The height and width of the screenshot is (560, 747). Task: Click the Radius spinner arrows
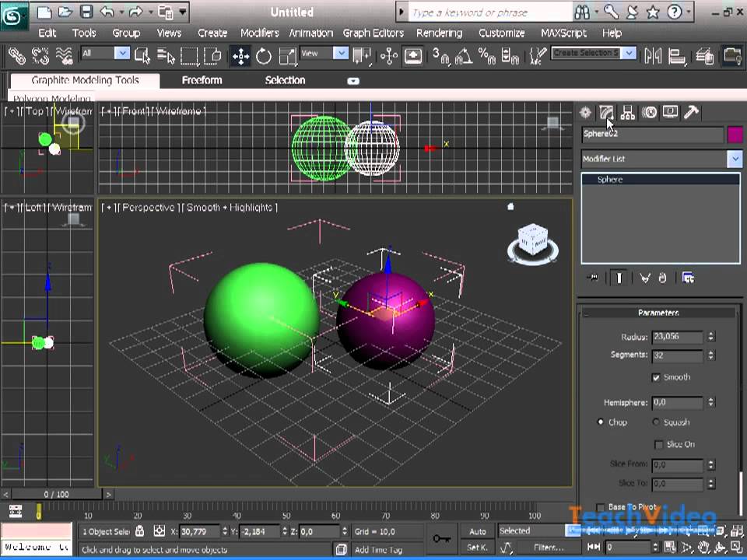pyautogui.click(x=710, y=337)
